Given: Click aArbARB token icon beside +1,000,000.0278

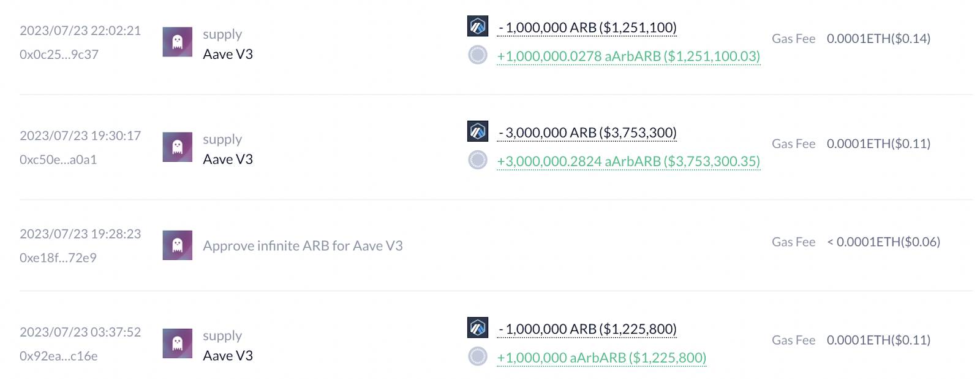Looking at the screenshot, I should click(478, 55).
